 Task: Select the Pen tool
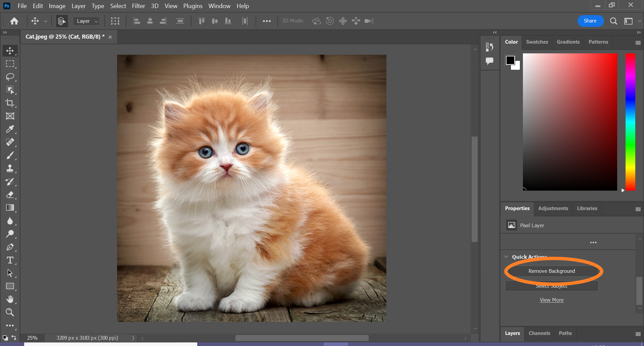tap(10, 247)
